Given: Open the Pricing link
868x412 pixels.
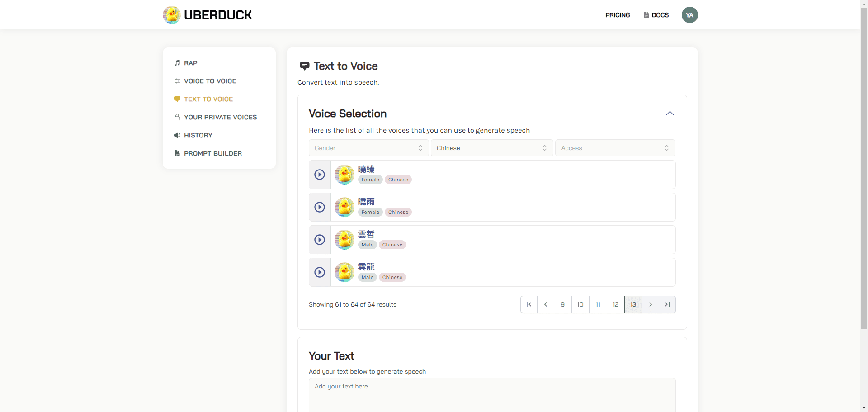Looking at the screenshot, I should point(618,15).
